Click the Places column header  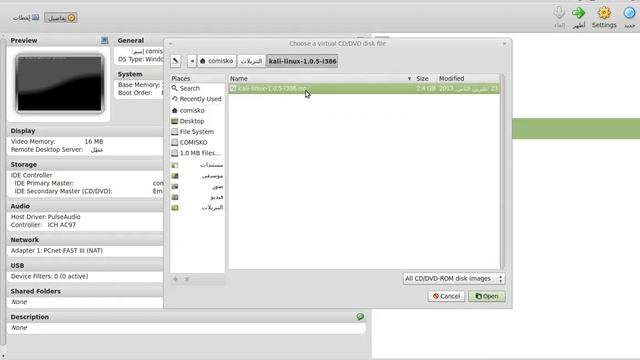pos(197,78)
